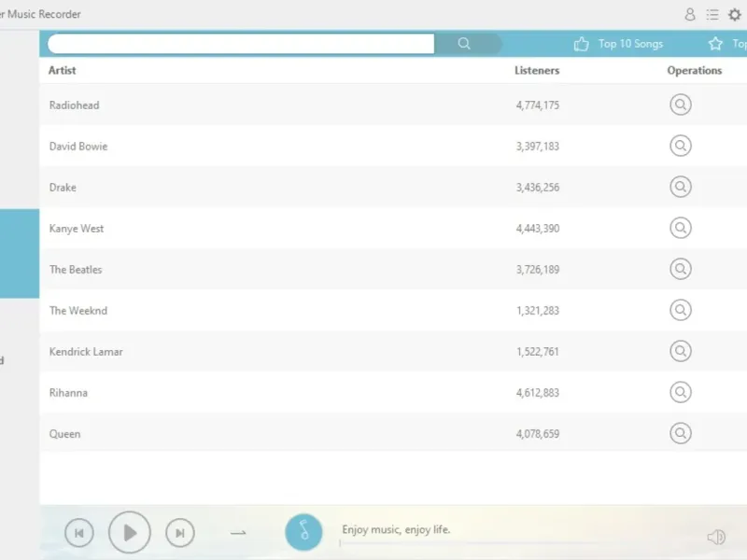Select the highlighted blue sidebar item
This screenshot has height=560, width=747.
tap(20, 253)
